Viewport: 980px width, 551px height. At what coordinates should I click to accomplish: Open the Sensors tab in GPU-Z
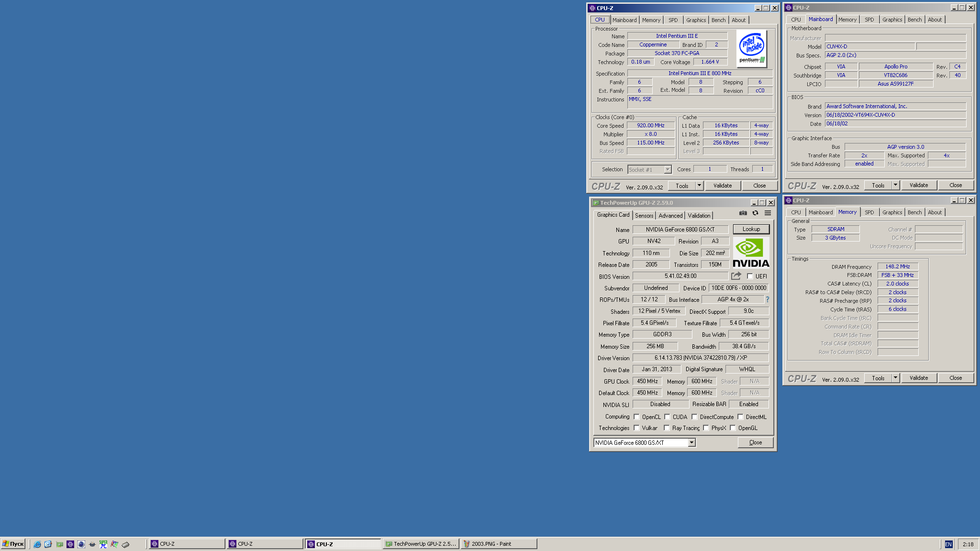(644, 216)
